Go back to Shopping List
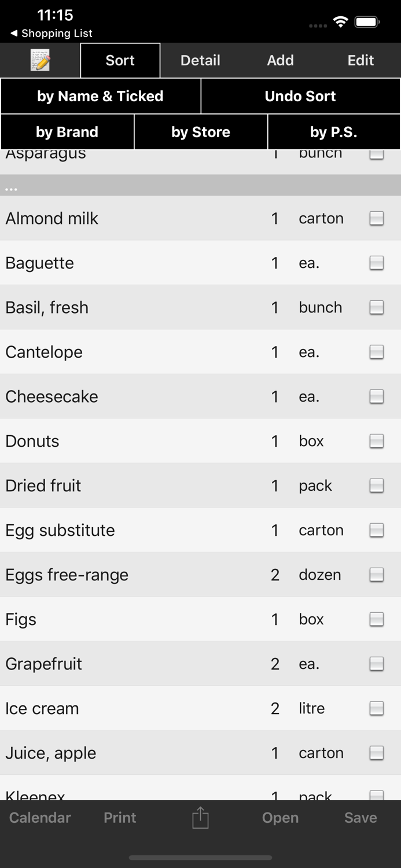 (51, 34)
